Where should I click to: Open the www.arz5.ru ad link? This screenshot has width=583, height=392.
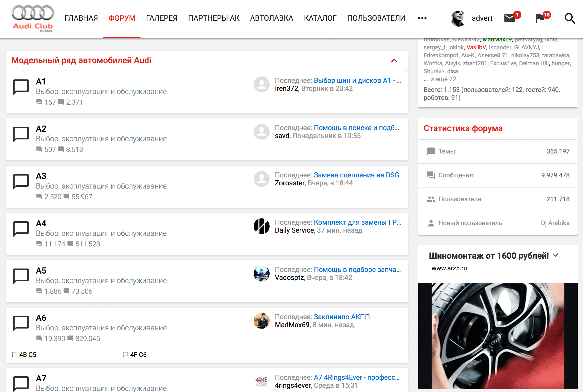449,268
